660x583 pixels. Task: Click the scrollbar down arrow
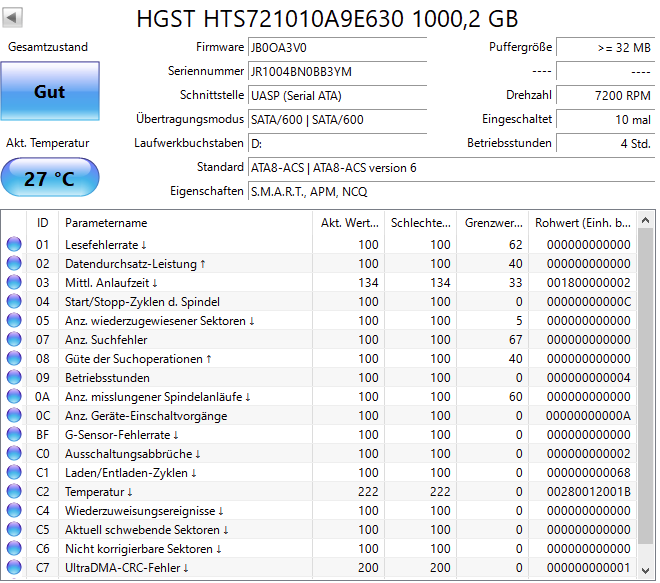click(x=645, y=571)
